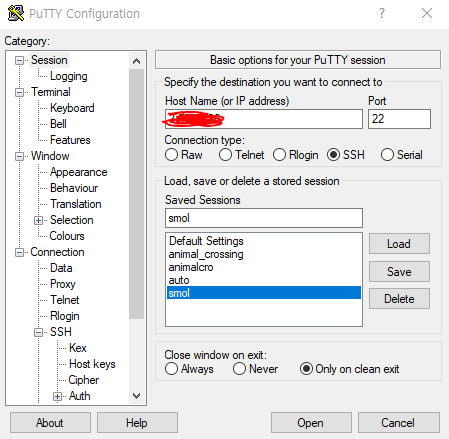Screen dimensions: 449x439
Task: Select the SSH connection type
Action: pyautogui.click(x=333, y=155)
